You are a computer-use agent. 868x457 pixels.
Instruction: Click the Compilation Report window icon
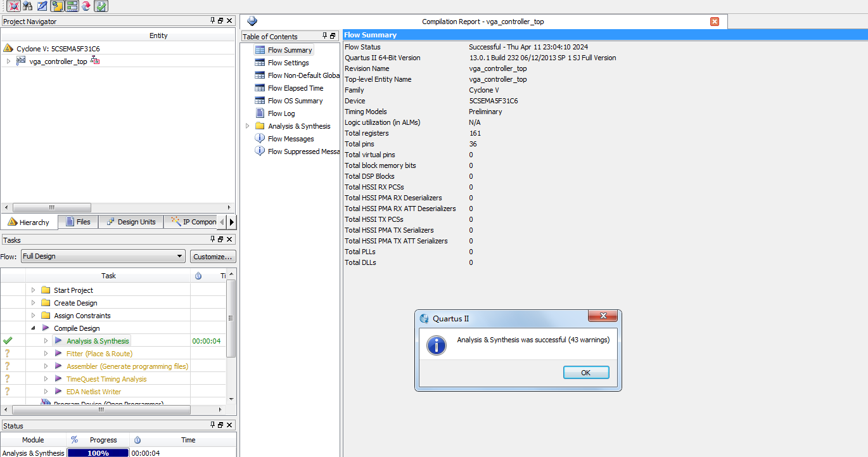click(x=252, y=21)
